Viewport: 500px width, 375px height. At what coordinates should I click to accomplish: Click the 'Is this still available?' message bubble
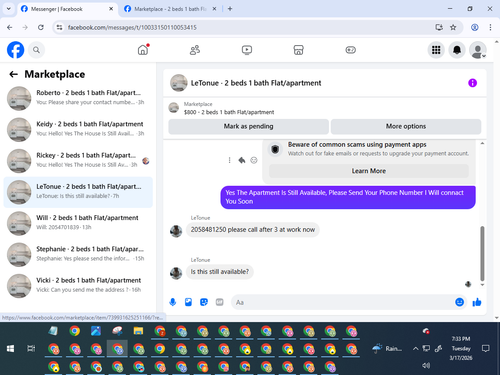click(x=220, y=272)
